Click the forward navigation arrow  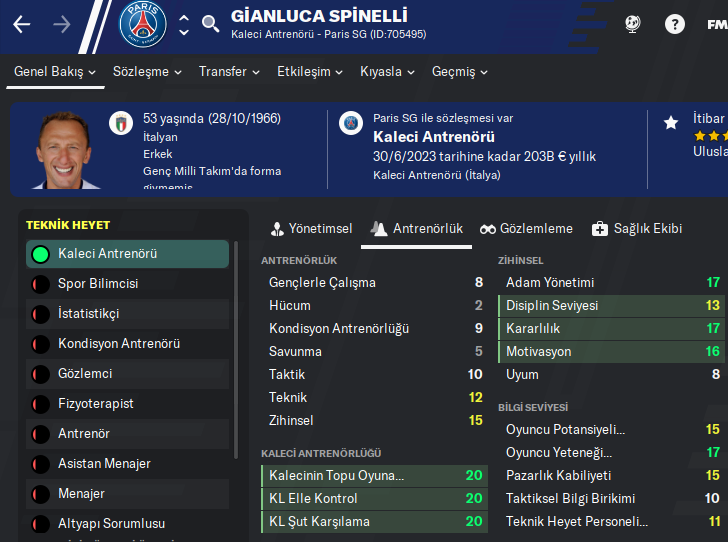pos(62,24)
